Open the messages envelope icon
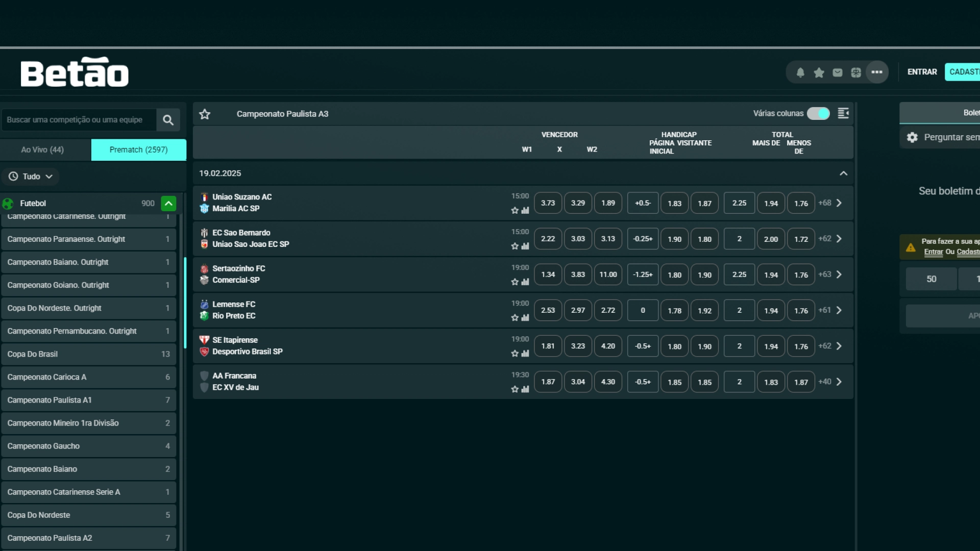Viewport: 980px width, 551px height. click(838, 72)
